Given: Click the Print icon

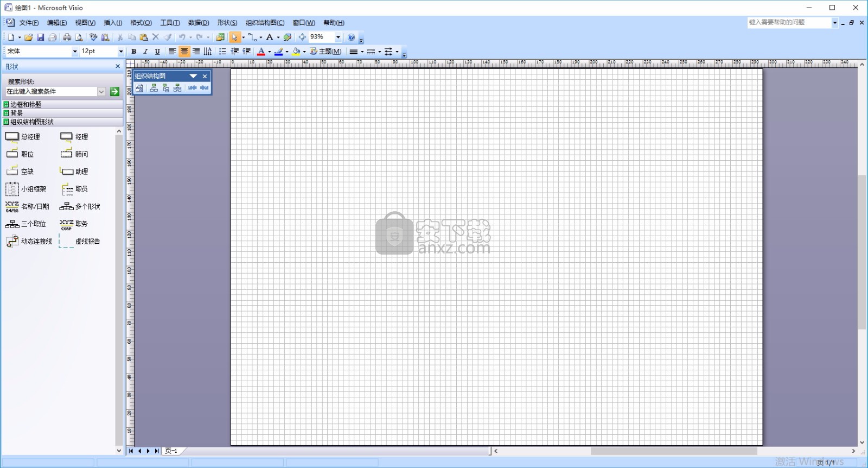Looking at the screenshot, I should pos(67,37).
